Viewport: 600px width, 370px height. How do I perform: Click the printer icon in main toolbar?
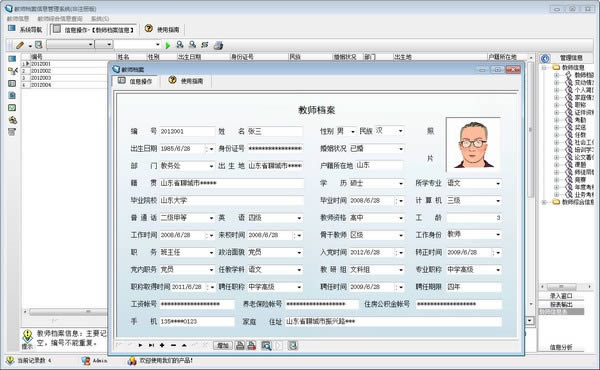pos(218,45)
